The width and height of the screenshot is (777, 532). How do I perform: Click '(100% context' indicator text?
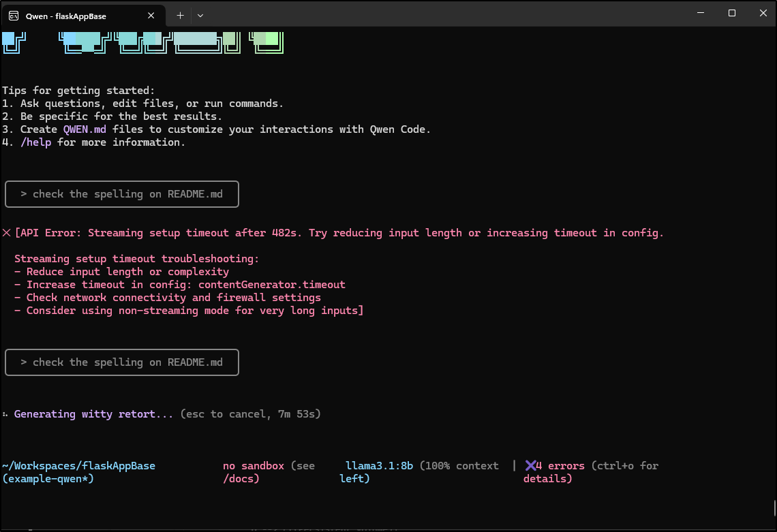pyautogui.click(x=459, y=466)
